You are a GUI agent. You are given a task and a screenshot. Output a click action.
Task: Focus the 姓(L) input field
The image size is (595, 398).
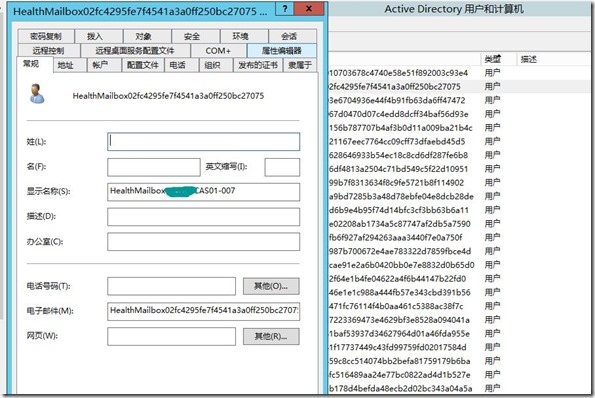[203, 142]
